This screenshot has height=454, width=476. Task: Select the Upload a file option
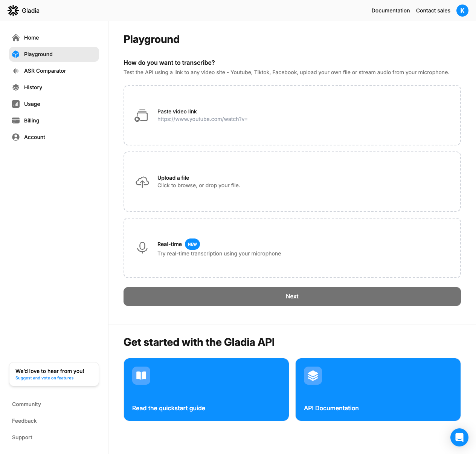[x=292, y=182]
